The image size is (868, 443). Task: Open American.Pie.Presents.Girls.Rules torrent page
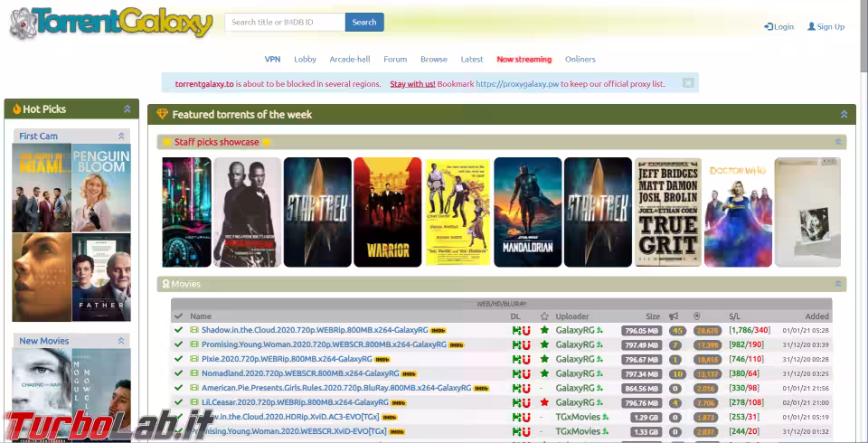point(336,388)
